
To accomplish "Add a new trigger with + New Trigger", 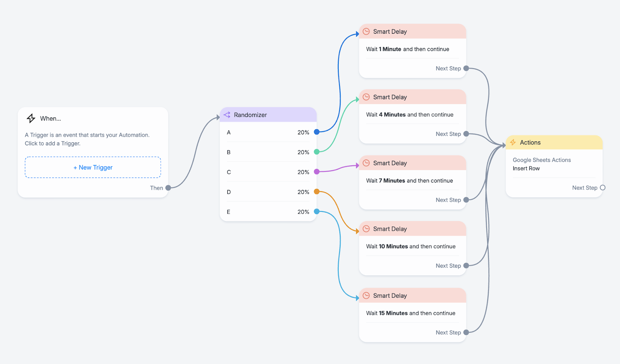I will [93, 167].
